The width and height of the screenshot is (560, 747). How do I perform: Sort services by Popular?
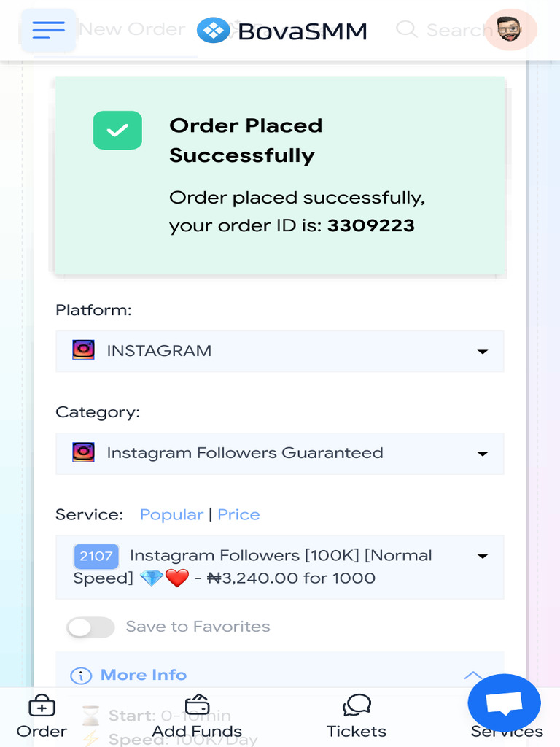click(171, 515)
